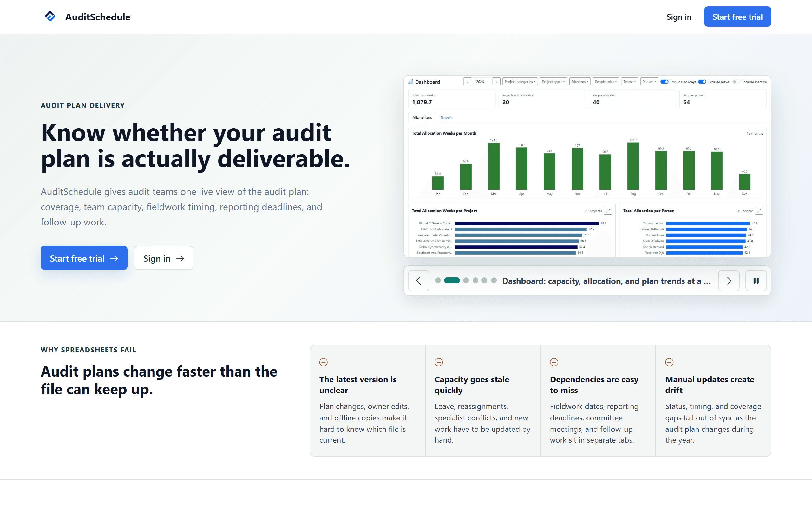Viewport: 812px width, 508px height.
Task: Click the August bar labeled 121.7
Action: tap(633, 166)
